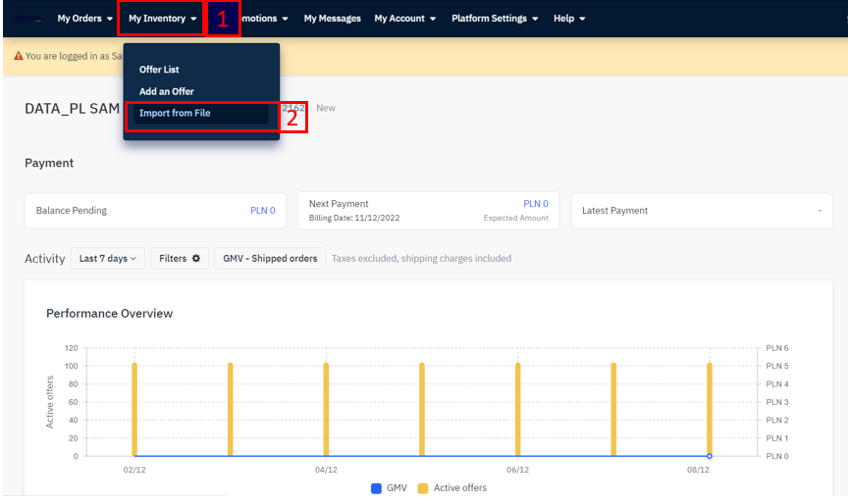848x504 pixels.
Task: Click the gear icon on Filters
Action: (195, 258)
